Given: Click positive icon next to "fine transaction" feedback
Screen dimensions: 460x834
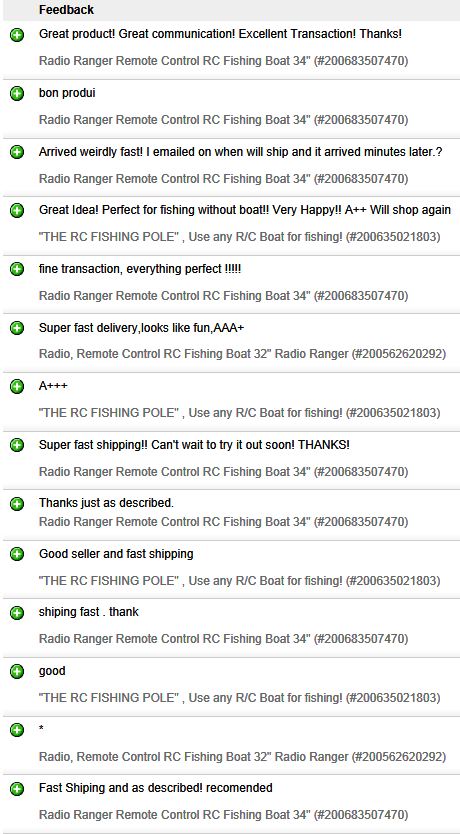Looking at the screenshot, I should tap(17, 270).
